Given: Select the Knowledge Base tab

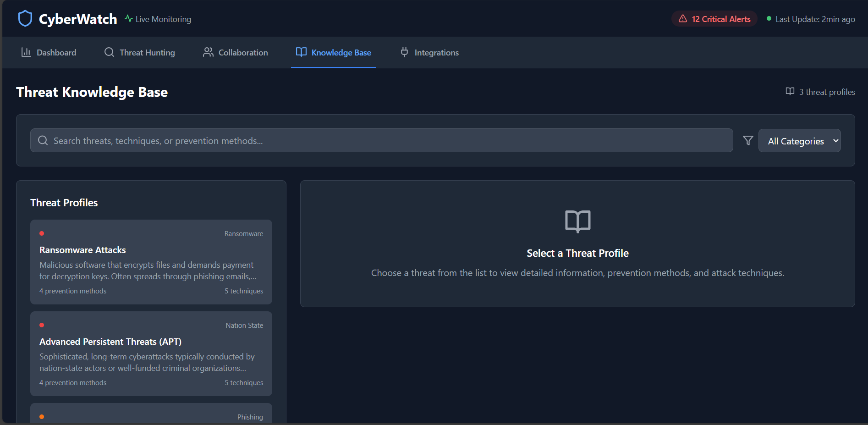Looking at the screenshot, I should [333, 53].
